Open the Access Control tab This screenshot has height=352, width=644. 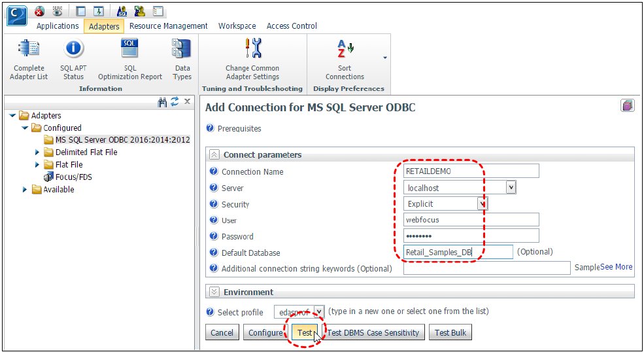tap(292, 26)
